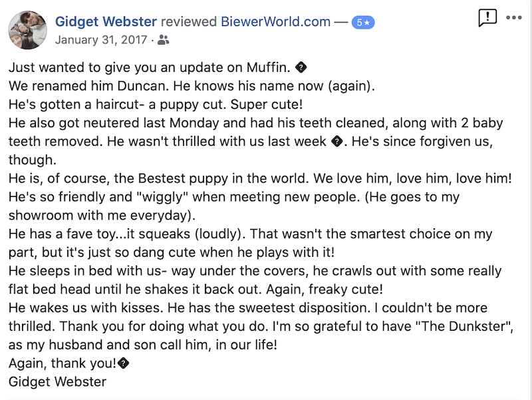Visit the BiewerWorld.com page link
Screen dimensions: 532x400
pyautogui.click(x=276, y=21)
